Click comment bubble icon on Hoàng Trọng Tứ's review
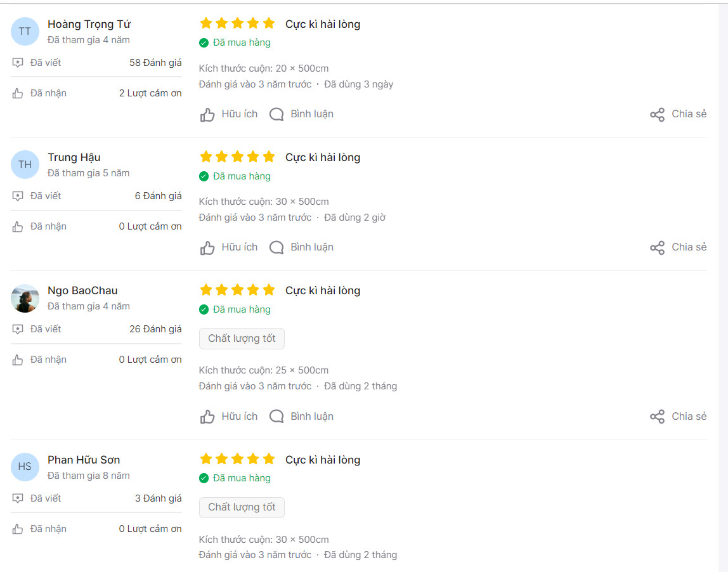 click(x=276, y=114)
